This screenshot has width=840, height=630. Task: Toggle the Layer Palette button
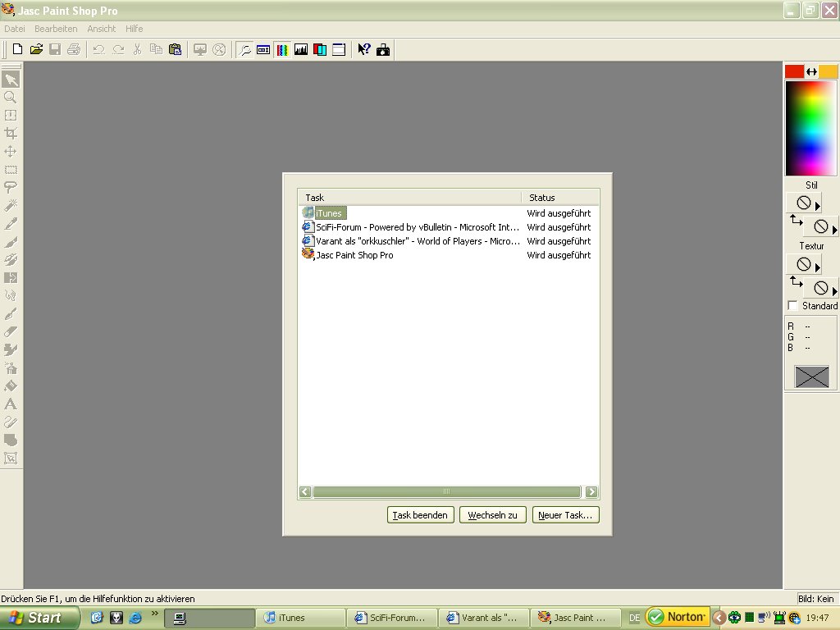320,50
